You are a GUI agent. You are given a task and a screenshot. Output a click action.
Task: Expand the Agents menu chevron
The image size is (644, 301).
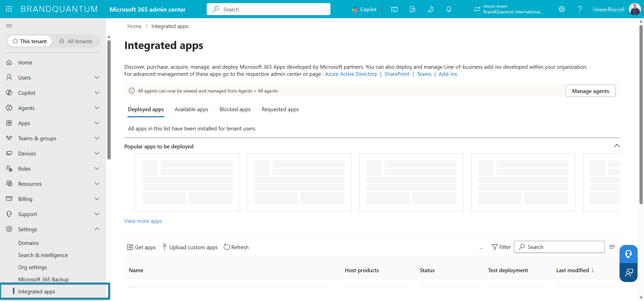(x=97, y=108)
